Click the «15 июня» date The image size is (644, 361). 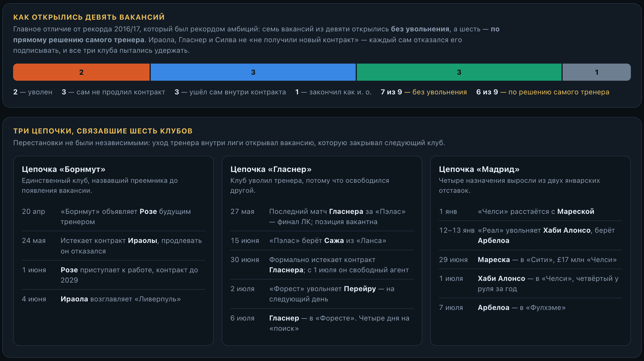click(245, 241)
